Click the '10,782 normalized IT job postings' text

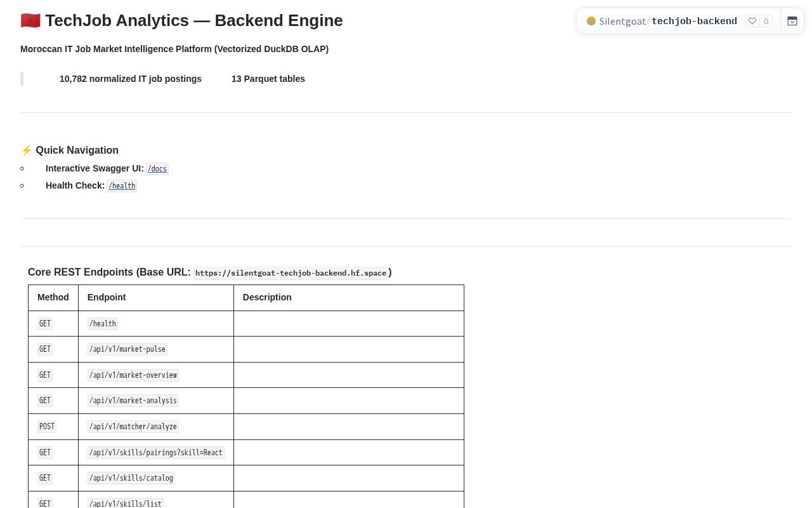(x=131, y=79)
